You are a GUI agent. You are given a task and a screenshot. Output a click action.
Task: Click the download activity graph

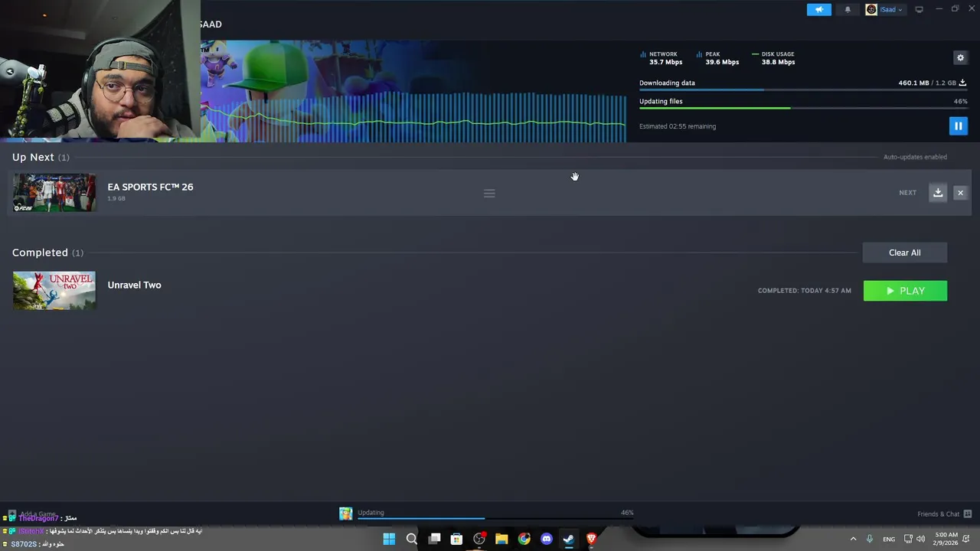coord(413,117)
